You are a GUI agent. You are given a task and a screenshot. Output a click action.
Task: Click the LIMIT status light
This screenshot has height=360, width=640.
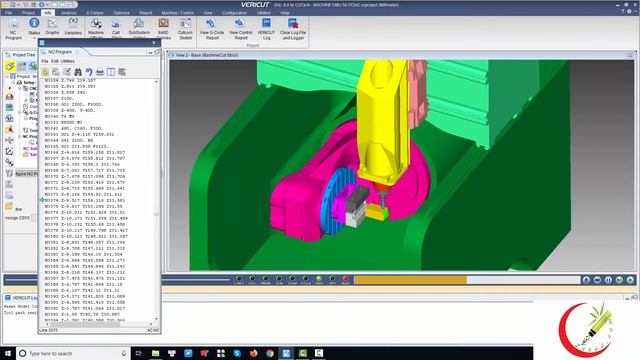pyautogui.click(x=239, y=280)
